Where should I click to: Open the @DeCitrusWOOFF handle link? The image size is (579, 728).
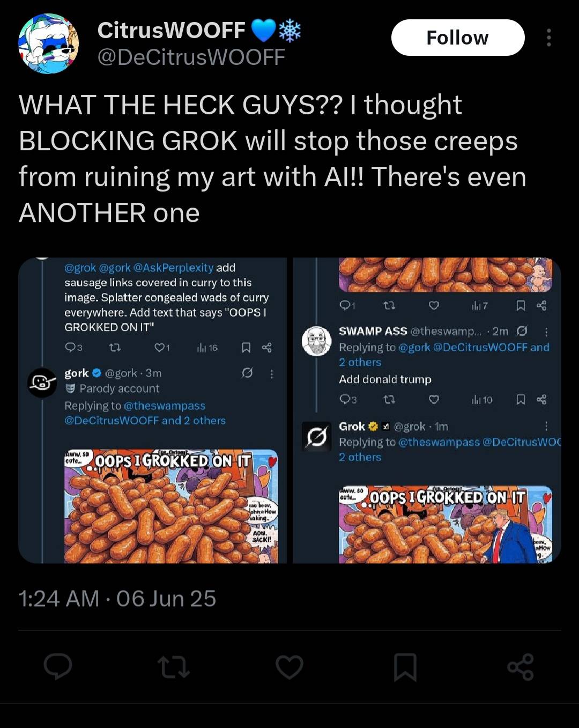(191, 57)
